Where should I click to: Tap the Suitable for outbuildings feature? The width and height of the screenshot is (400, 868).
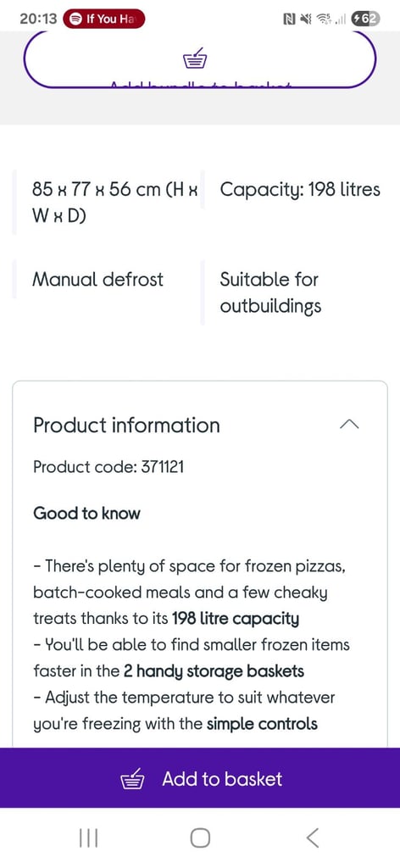point(270,292)
